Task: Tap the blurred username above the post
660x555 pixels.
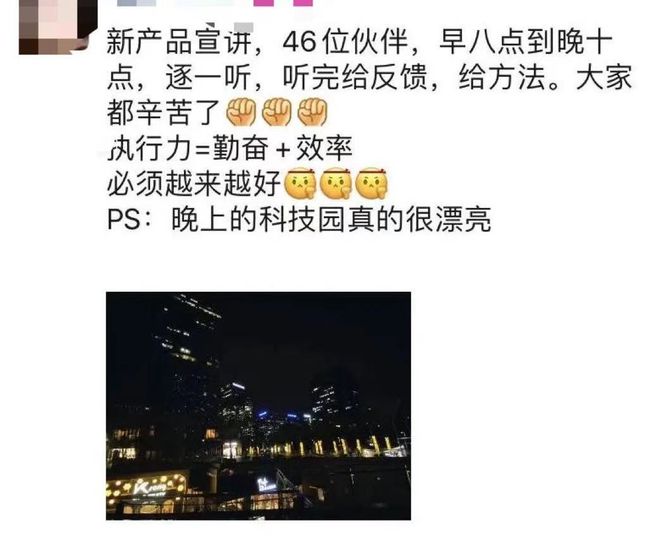Action: tap(175, 3)
